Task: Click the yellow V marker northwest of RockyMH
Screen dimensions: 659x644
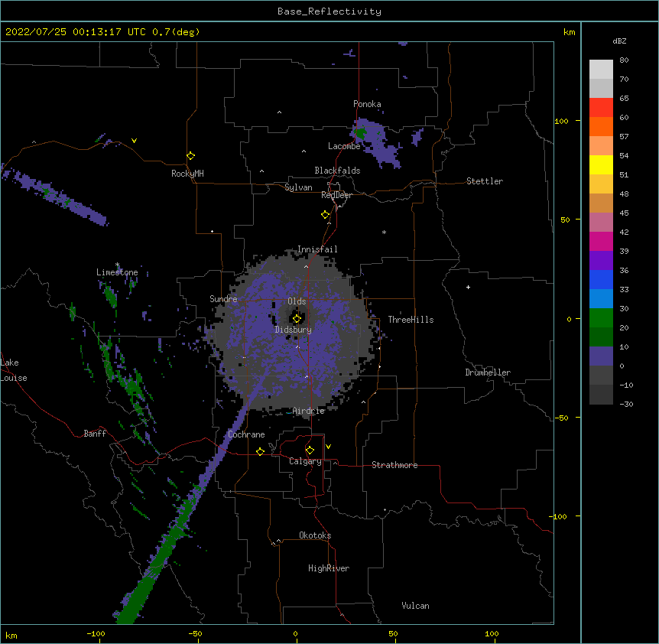Action: pos(134,141)
